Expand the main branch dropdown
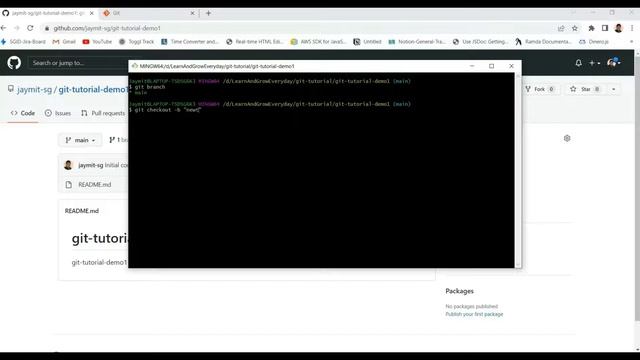The width and height of the screenshot is (640, 360). [80, 140]
